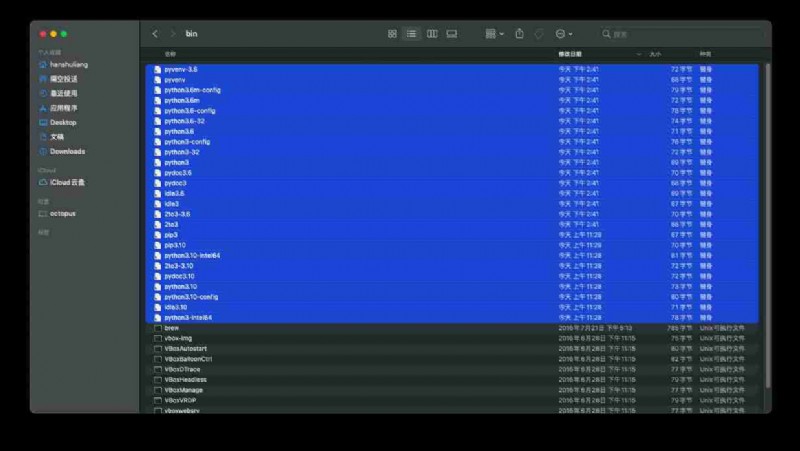The image size is (800, 451).
Task: Click the document icon for 文稿
Action: pyautogui.click(x=43, y=137)
